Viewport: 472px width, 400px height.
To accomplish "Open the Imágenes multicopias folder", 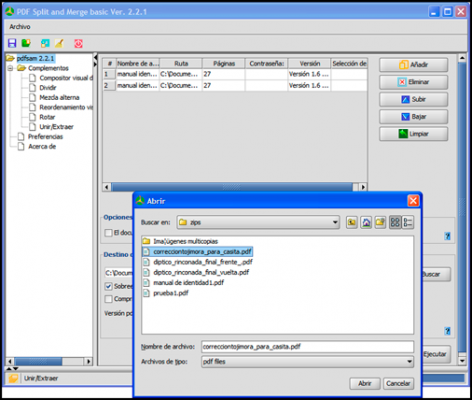I will (x=180, y=241).
